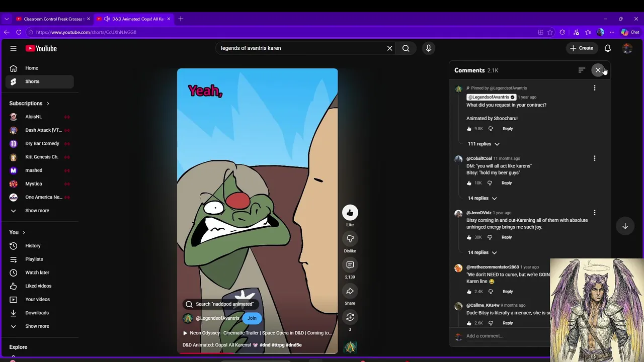Click the YouTube logo
Image resolution: width=644 pixels, height=362 pixels.
[x=41, y=48]
